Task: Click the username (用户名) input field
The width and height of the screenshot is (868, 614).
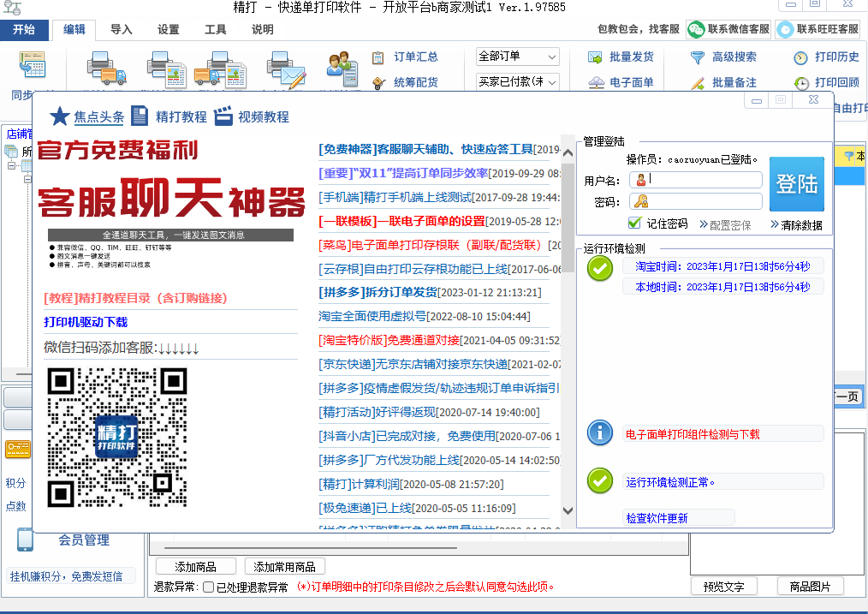Action: (x=705, y=180)
